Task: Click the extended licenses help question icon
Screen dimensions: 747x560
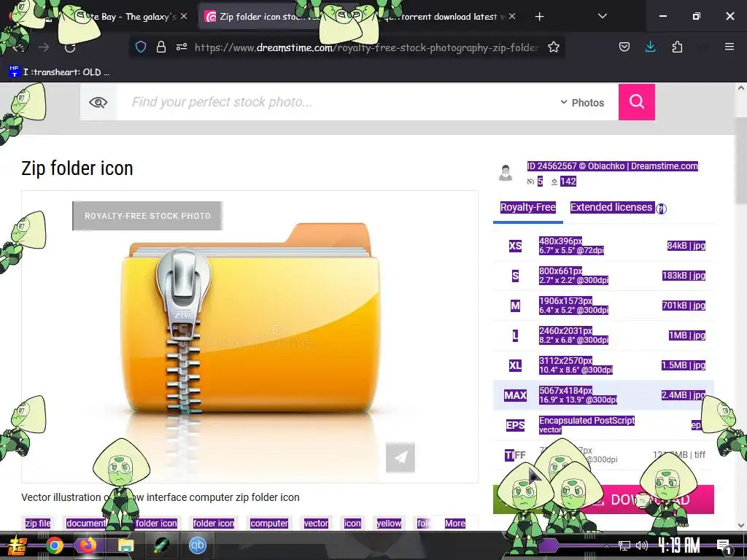Action: point(661,209)
